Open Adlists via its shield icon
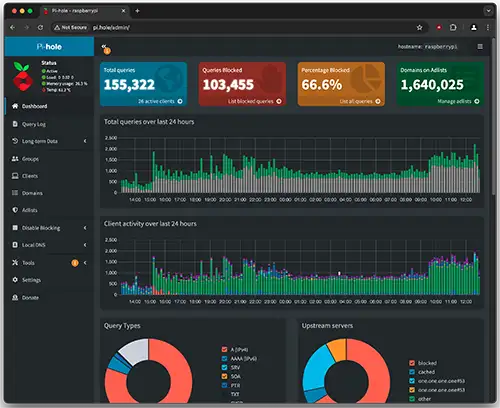500x408 pixels. pyautogui.click(x=15, y=210)
